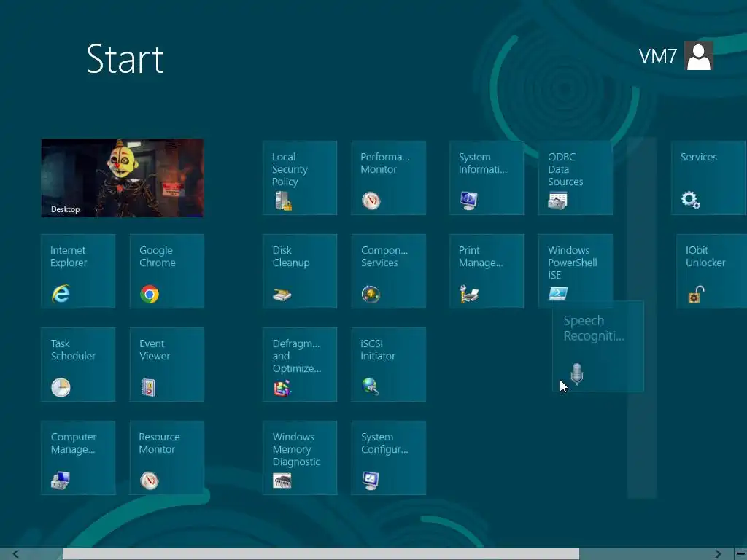
Task: Open Local Security Policy tile icon
Action: (284, 201)
